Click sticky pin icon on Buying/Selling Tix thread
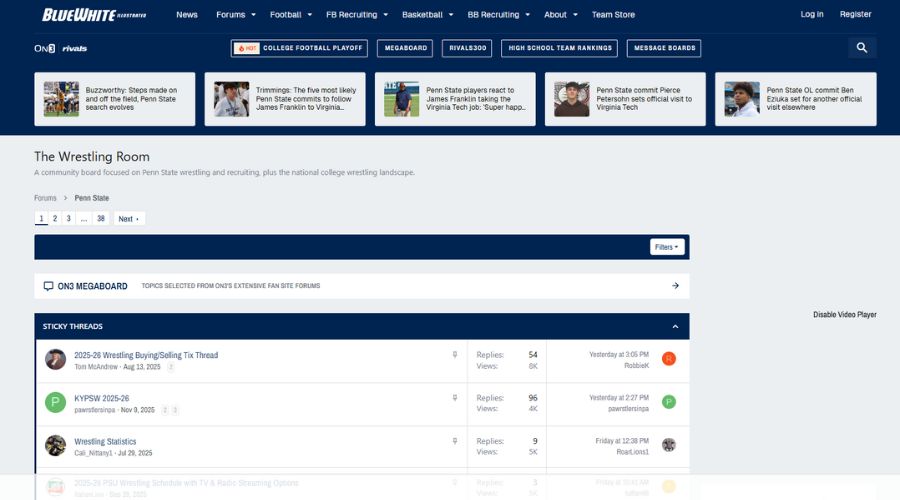The height and width of the screenshot is (500, 900). [x=455, y=355]
